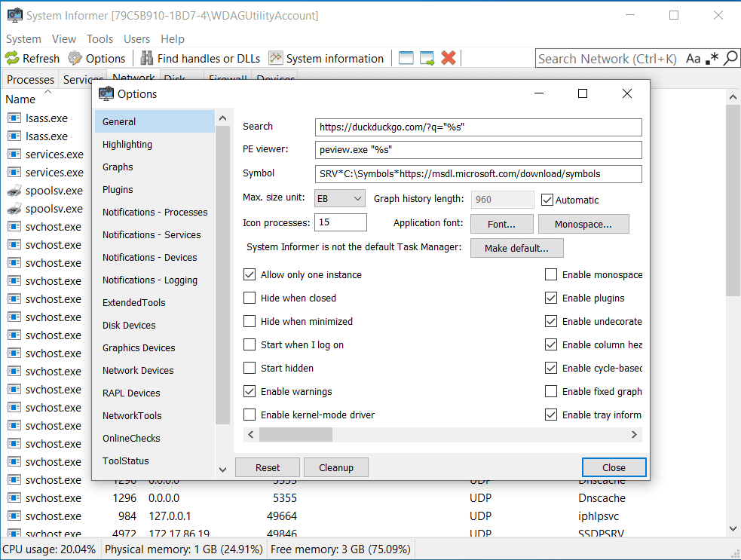The height and width of the screenshot is (560, 741).
Task: Open Options gear icon in toolbar
Action: click(75, 58)
